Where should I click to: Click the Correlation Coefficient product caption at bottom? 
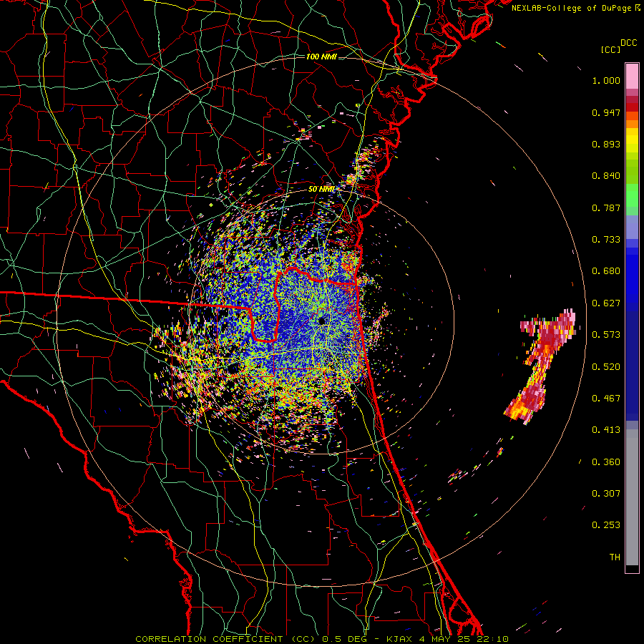click(322, 639)
